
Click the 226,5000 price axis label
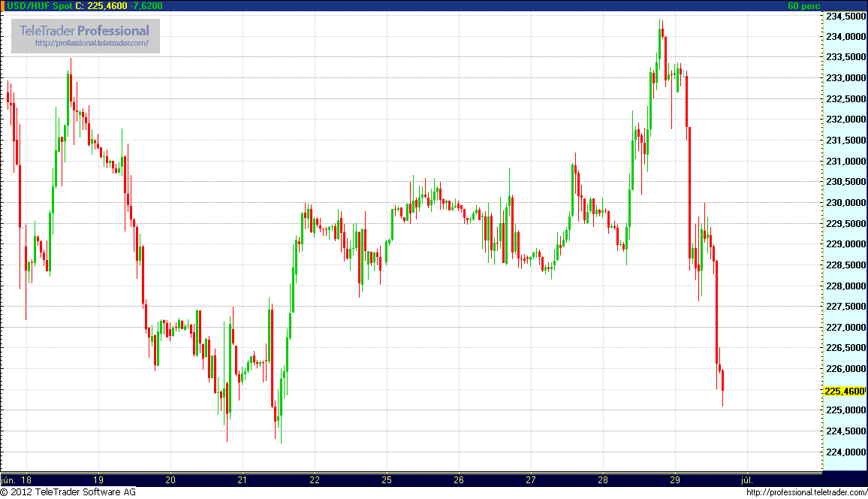[846, 348]
